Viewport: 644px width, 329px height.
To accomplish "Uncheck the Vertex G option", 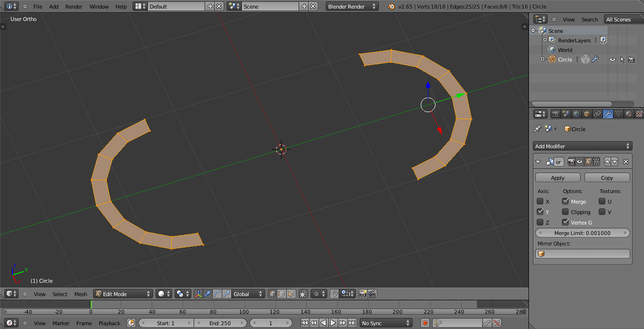I will (565, 222).
